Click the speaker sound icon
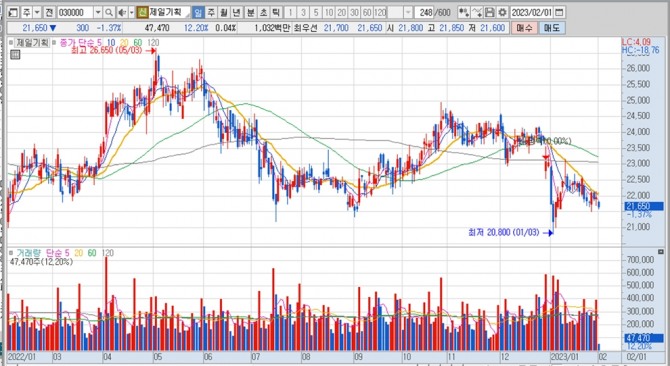This screenshot has width=670, height=366. 121,12
